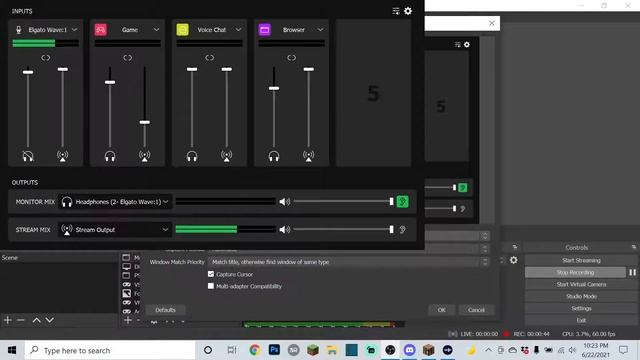Click the yellow Voice Chat channel icon
Screen dimensions: 640x360
tap(182, 29)
